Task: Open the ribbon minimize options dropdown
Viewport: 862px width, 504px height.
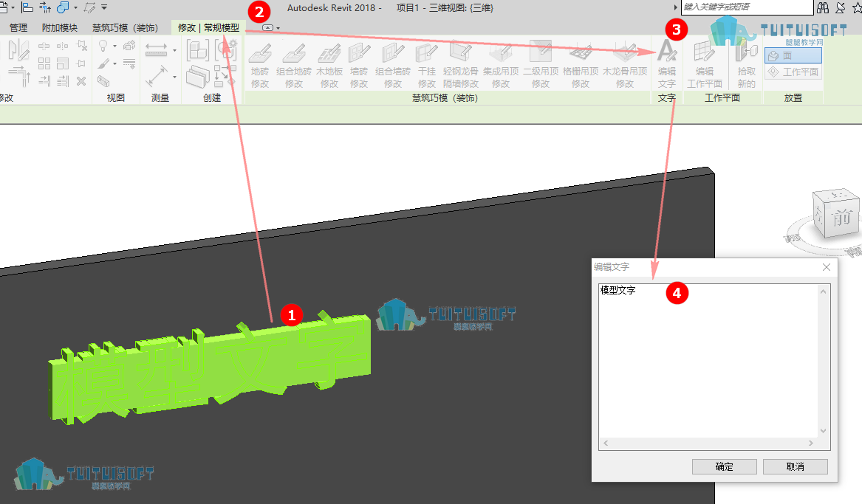Action: tap(278, 28)
